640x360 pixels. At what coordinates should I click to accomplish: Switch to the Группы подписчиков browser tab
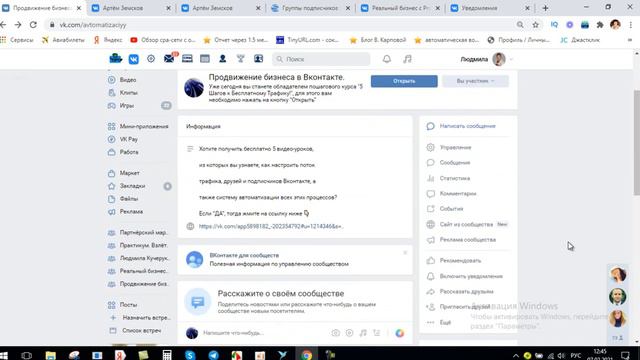tap(309, 8)
